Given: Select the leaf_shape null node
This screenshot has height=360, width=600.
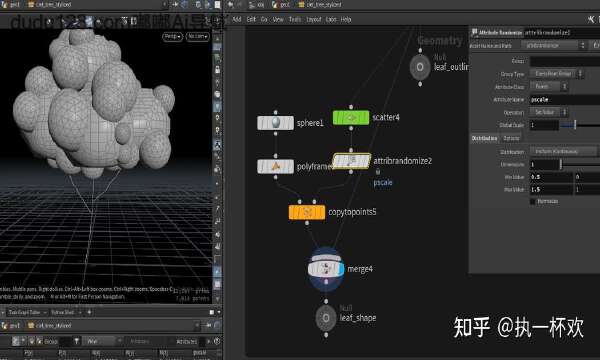Looking at the screenshot, I should click(x=326, y=318).
